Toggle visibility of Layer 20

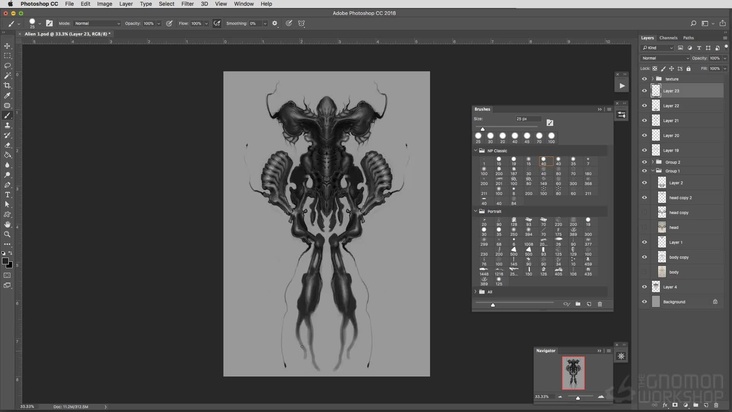coord(644,135)
